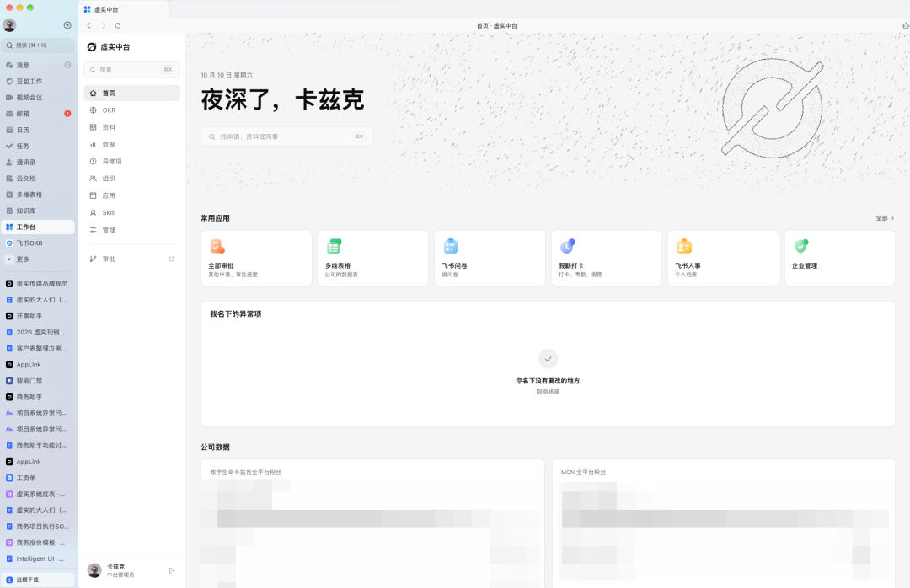
Task: Focus the 找申请、资料或同事 search box
Action: click(286, 137)
